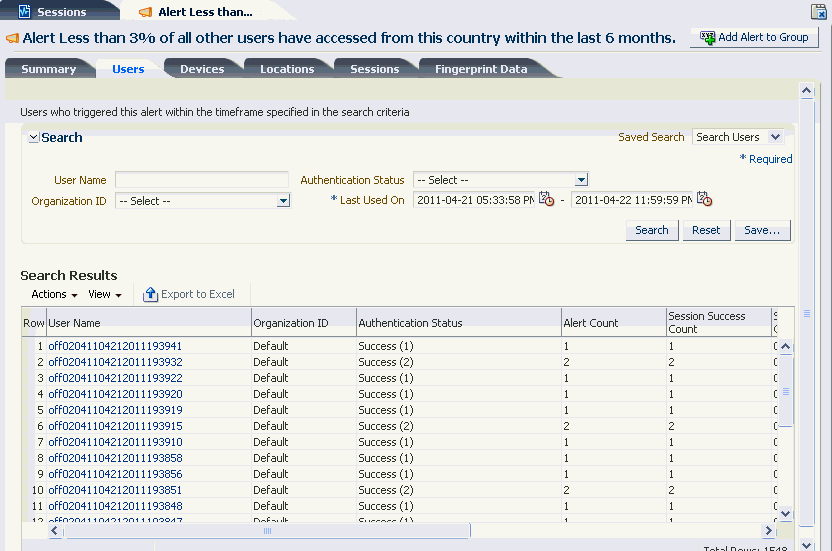832x551 pixels.
Task: Click the Export to Excel upload icon
Action: 150,294
